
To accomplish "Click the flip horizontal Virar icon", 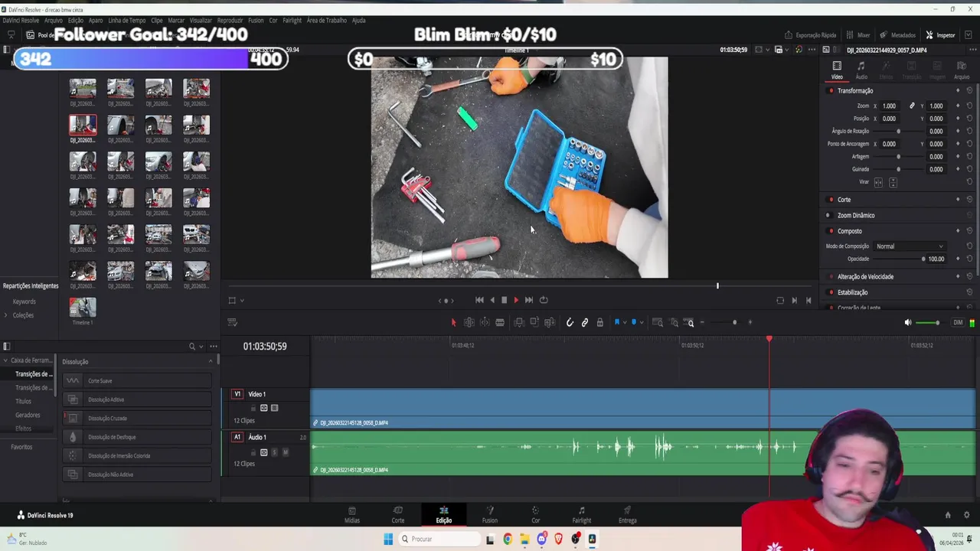I will (878, 182).
